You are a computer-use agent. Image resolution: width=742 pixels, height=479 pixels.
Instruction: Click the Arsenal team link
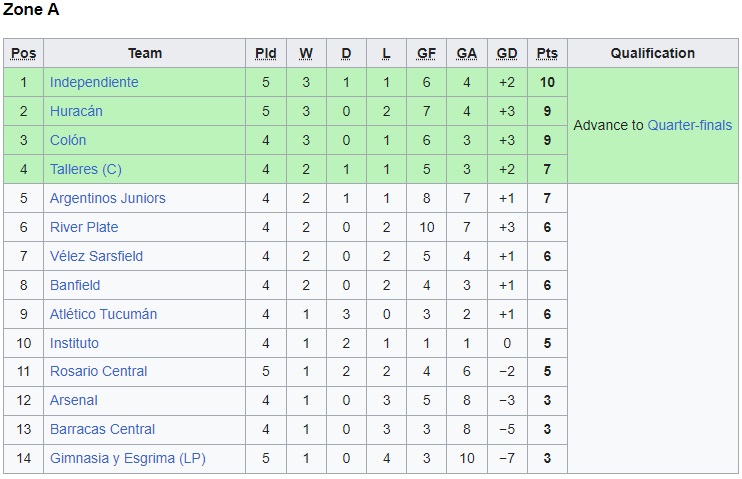(x=74, y=400)
